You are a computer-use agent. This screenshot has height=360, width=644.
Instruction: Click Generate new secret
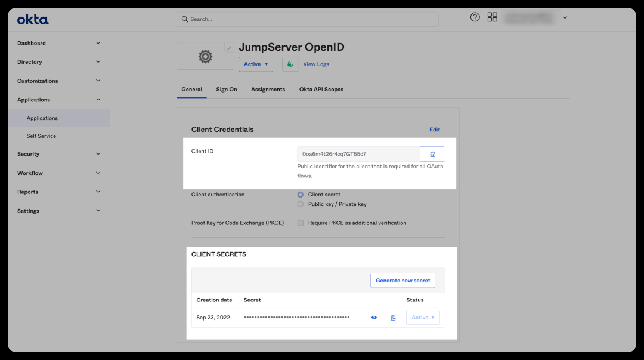(402, 280)
